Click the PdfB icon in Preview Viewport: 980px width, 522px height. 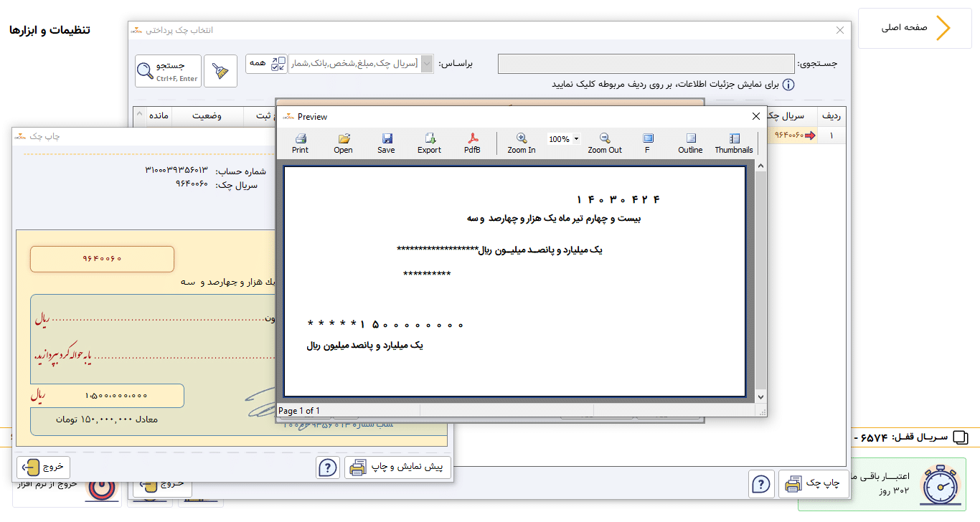tap(472, 143)
